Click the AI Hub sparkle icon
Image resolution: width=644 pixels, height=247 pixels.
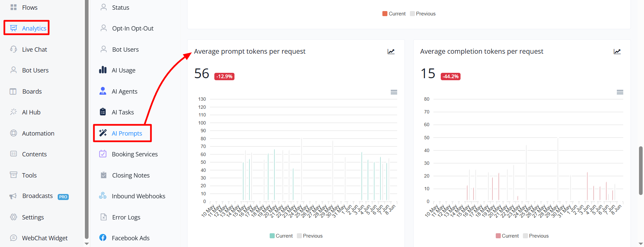[13, 112]
